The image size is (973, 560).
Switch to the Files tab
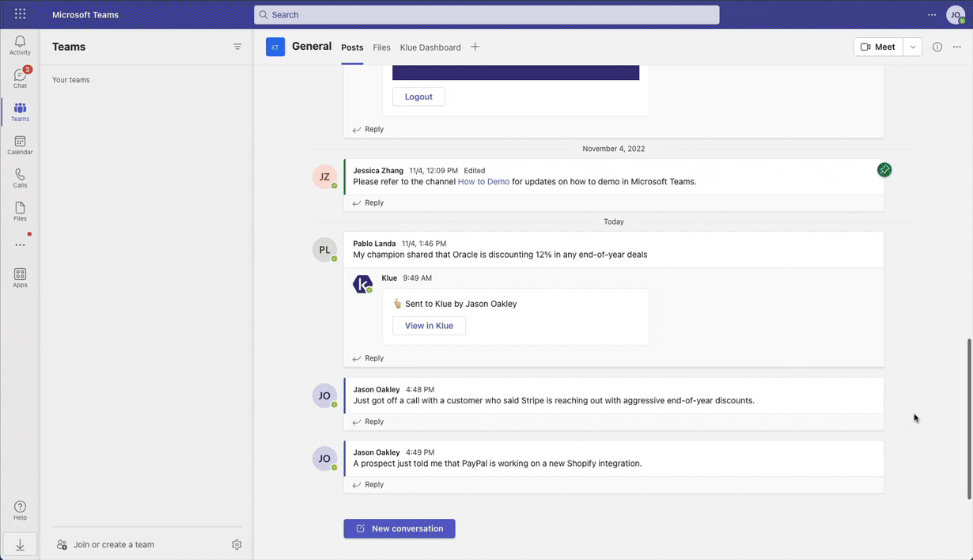381,47
